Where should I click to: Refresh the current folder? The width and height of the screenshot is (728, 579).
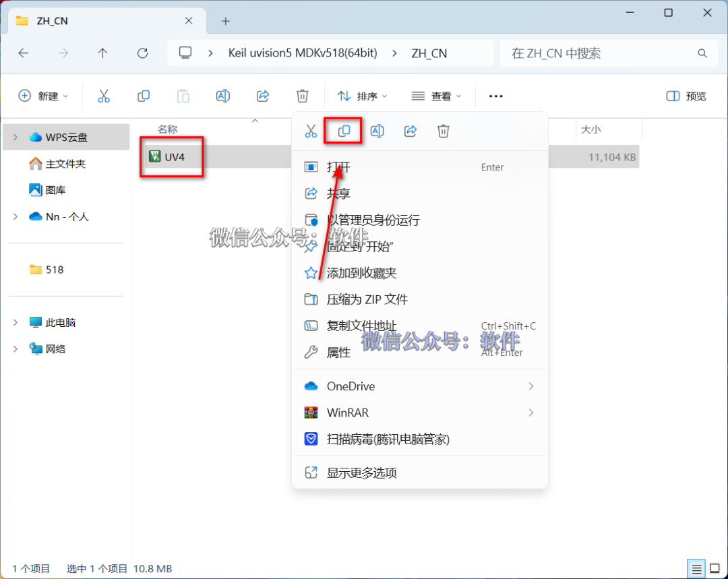[x=142, y=53]
